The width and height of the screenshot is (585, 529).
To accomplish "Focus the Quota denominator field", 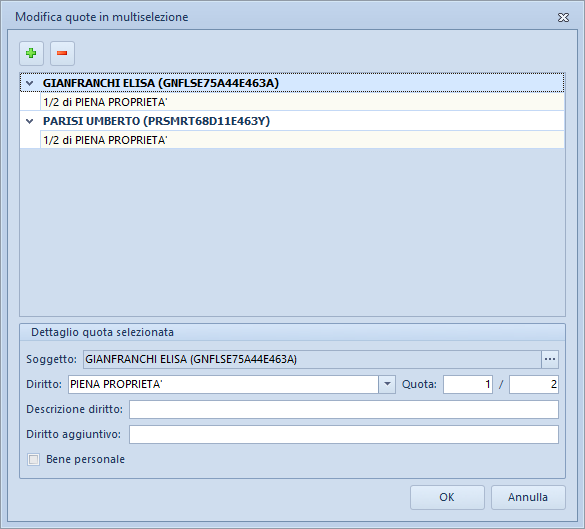I will pos(534,384).
